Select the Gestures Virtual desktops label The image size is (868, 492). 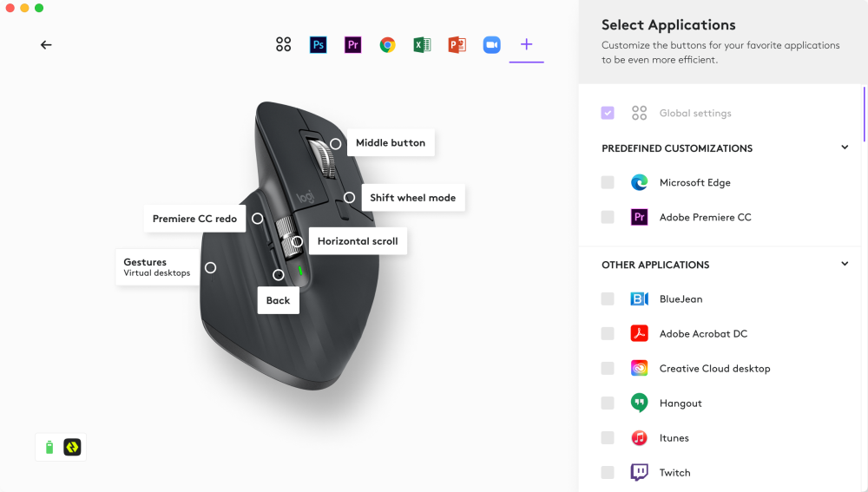tap(157, 266)
